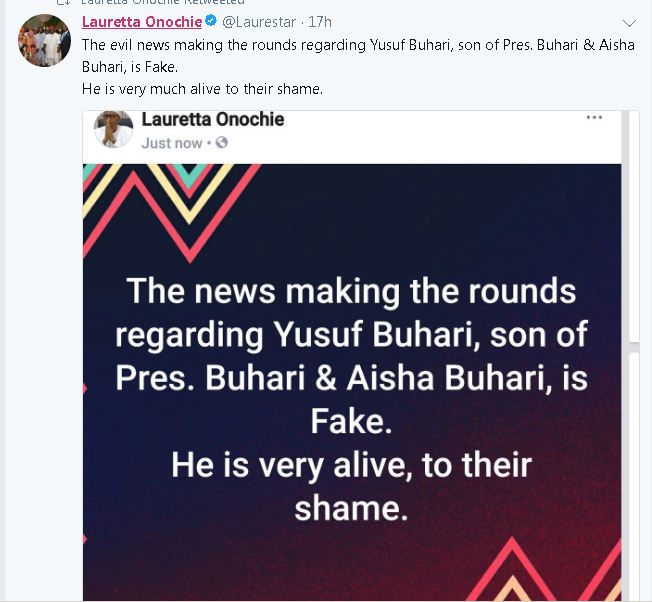The width and height of the screenshot is (652, 602).
Task: Open the tweet options chevron menu
Action: [x=629, y=22]
